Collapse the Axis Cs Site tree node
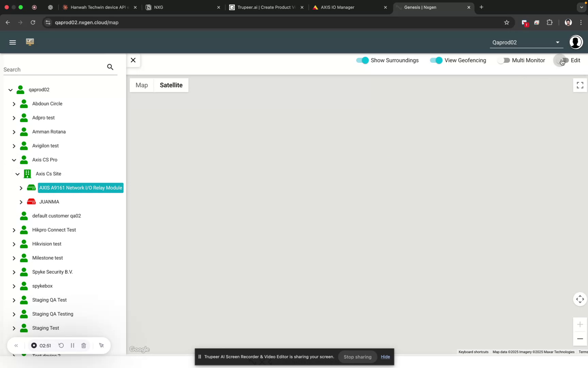Screen dimensions: 588x368 point(17,173)
